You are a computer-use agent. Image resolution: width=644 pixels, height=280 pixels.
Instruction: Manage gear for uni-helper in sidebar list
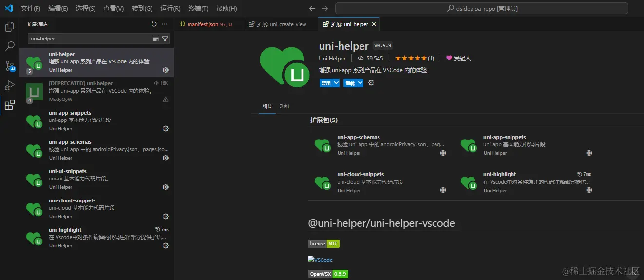click(166, 70)
